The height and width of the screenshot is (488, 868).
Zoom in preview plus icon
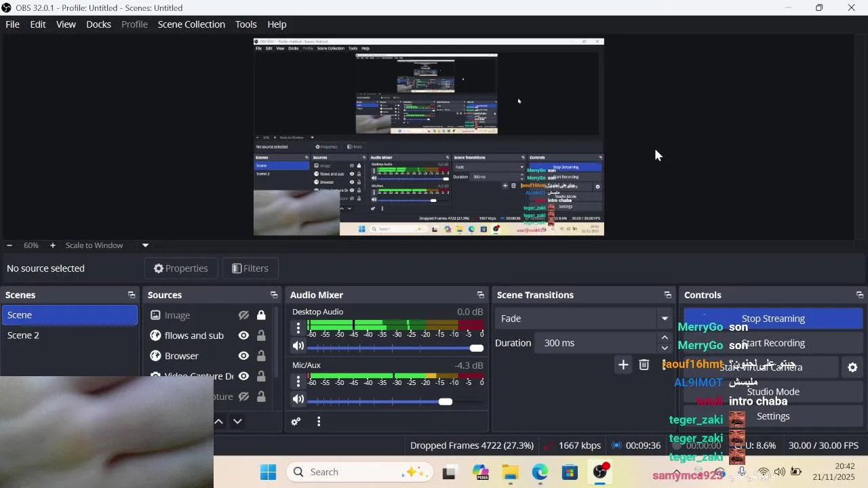tap(53, 245)
